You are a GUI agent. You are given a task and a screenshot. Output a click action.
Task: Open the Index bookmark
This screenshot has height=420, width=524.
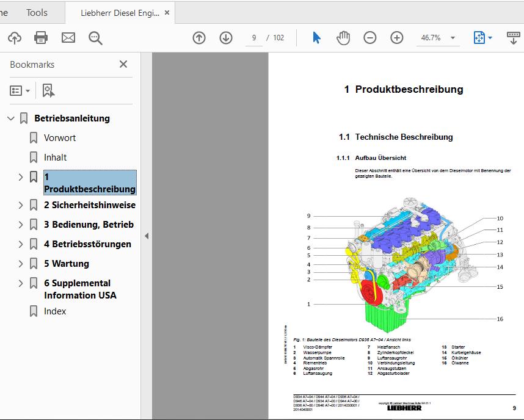click(x=55, y=311)
